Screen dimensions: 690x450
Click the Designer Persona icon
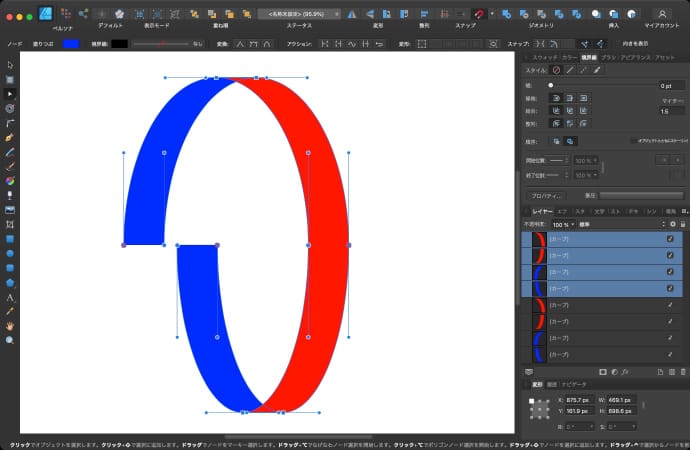(45, 14)
